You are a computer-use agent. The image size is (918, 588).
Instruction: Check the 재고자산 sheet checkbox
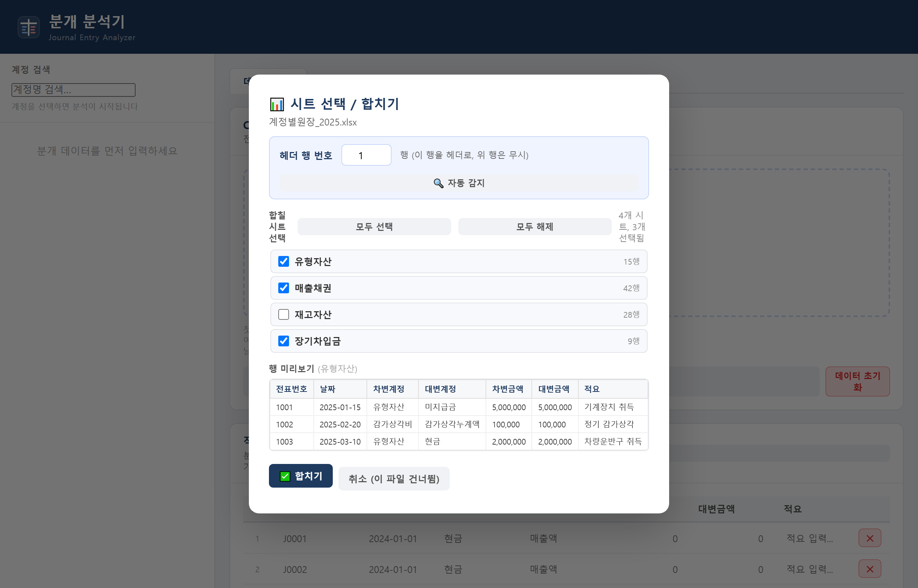(x=283, y=315)
